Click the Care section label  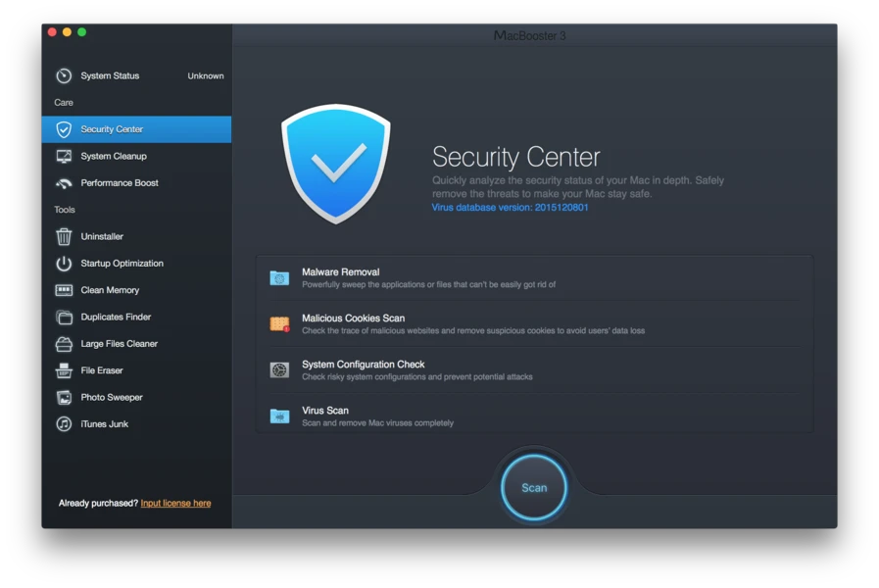pyautogui.click(x=64, y=103)
